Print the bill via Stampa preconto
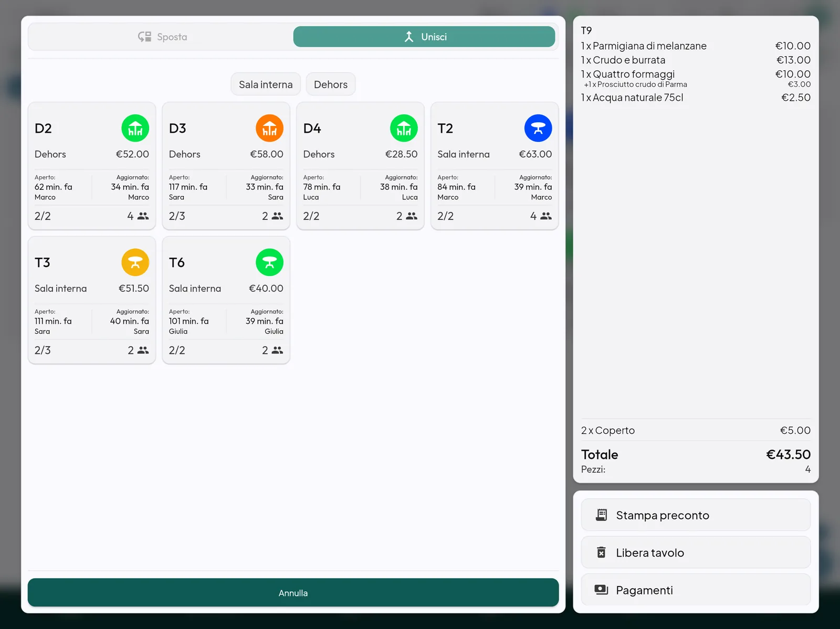Viewport: 840px width, 629px height. tap(696, 515)
